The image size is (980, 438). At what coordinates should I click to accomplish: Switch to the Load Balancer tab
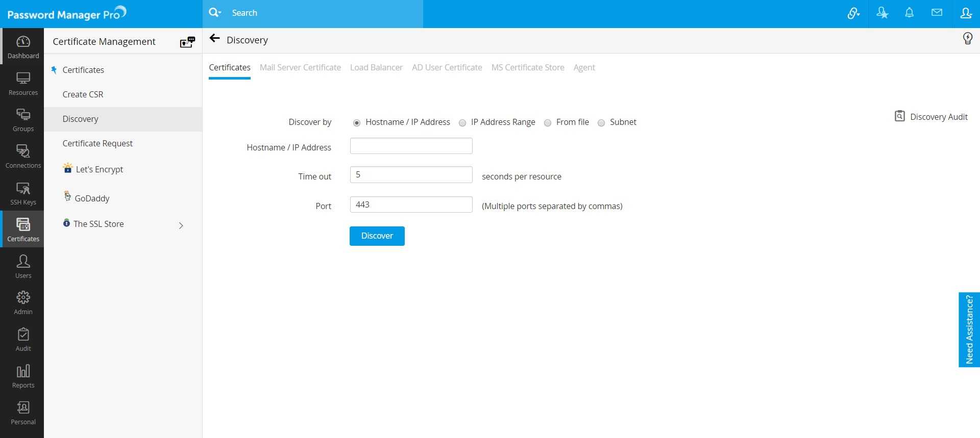pyautogui.click(x=376, y=67)
